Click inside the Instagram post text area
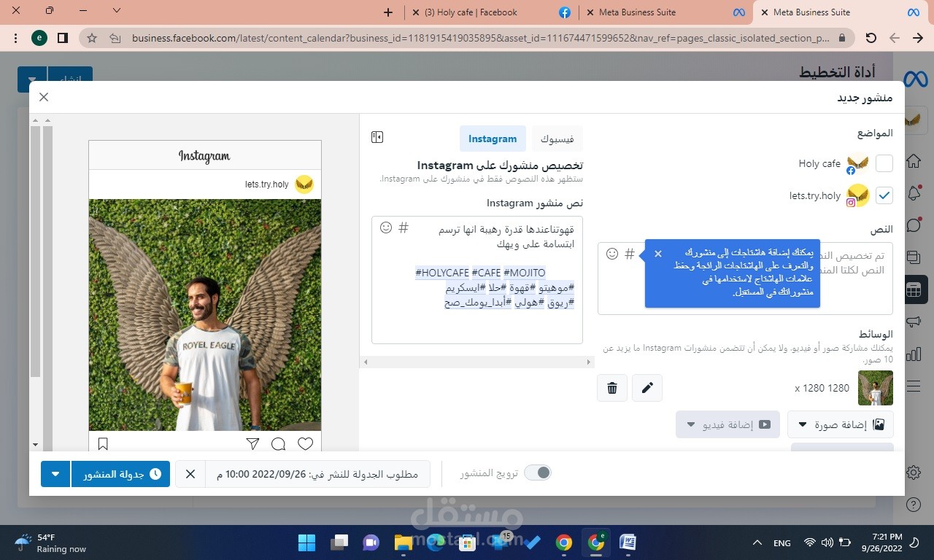 [x=477, y=280]
